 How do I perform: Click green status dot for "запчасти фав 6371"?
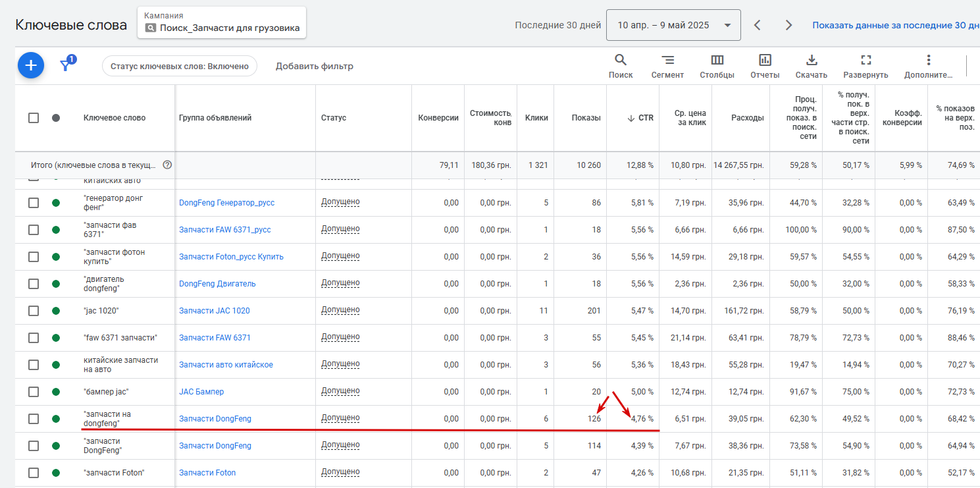[x=56, y=230]
